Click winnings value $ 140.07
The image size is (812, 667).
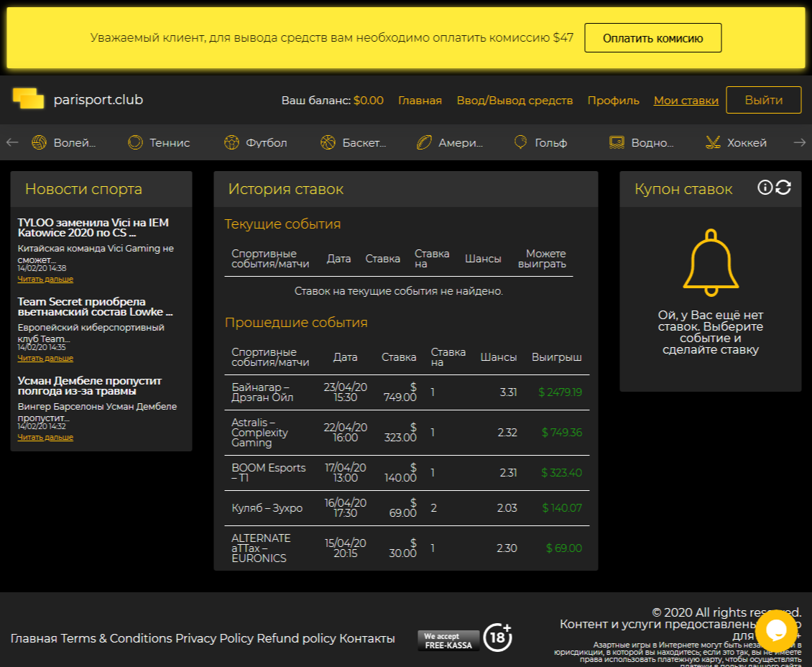pos(562,508)
